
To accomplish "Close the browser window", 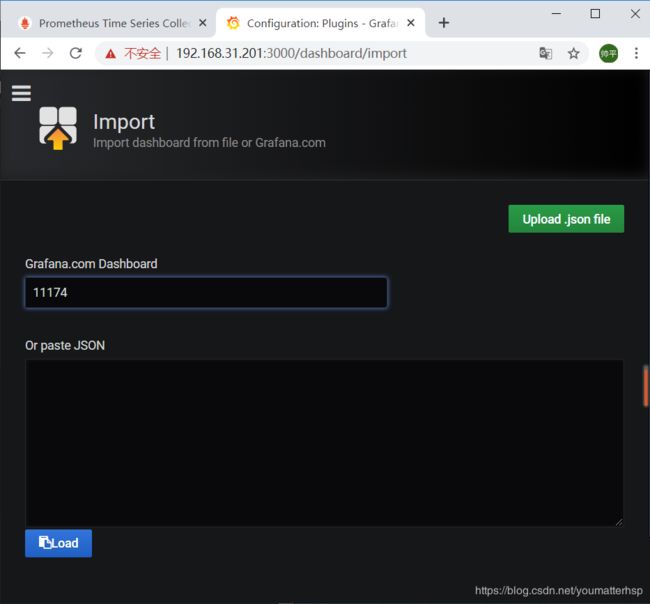I will tap(635, 14).
